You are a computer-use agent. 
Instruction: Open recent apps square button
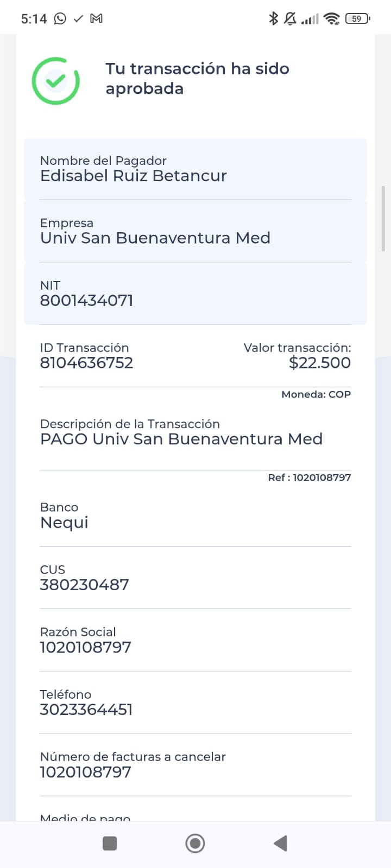click(x=110, y=843)
